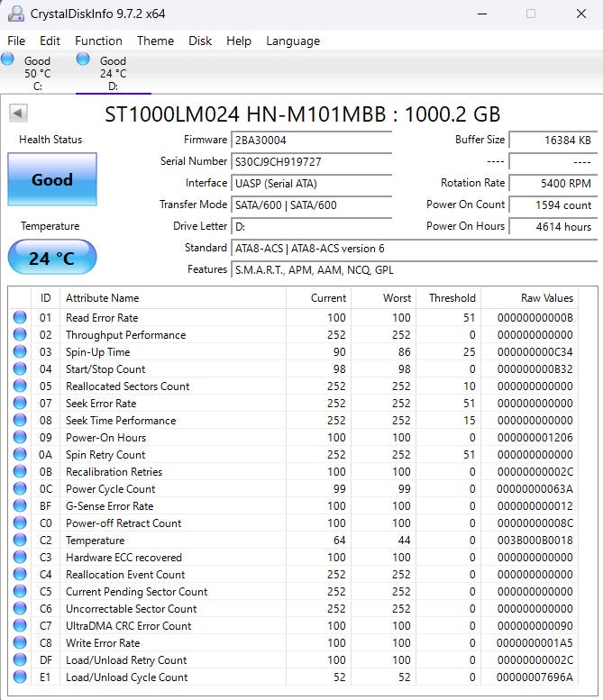The image size is (603, 700).
Task: Click the status icon for Reallocation Event Count
Action: point(20,574)
